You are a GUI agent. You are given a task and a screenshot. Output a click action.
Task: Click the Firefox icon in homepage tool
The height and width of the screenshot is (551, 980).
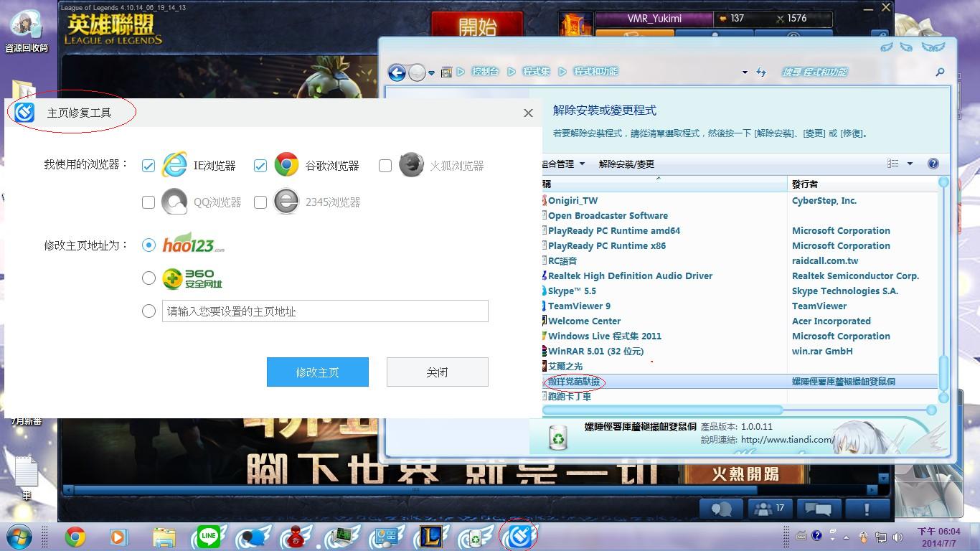tap(411, 165)
